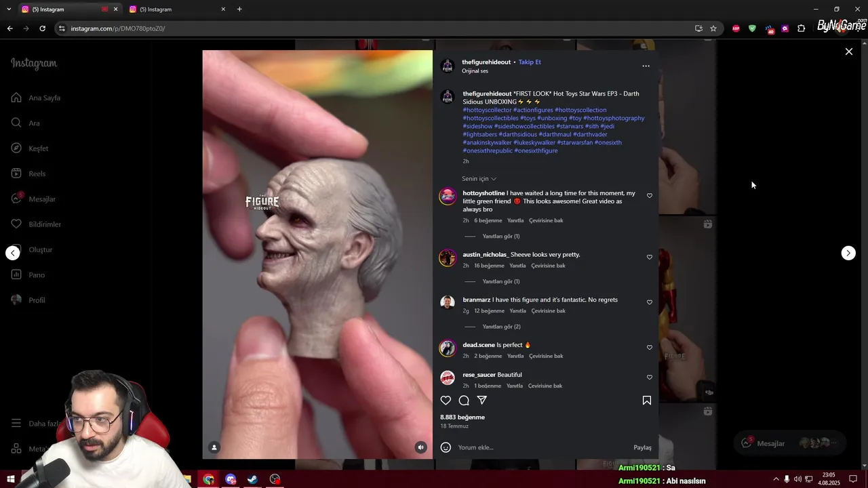Viewport: 868px width, 488px height.
Task: Click the comment bubble icon
Action: (464, 401)
